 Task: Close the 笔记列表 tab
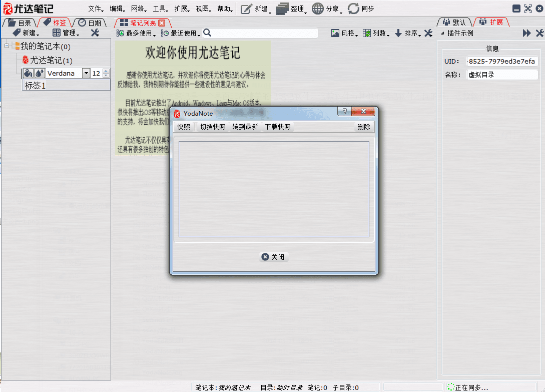(162, 23)
